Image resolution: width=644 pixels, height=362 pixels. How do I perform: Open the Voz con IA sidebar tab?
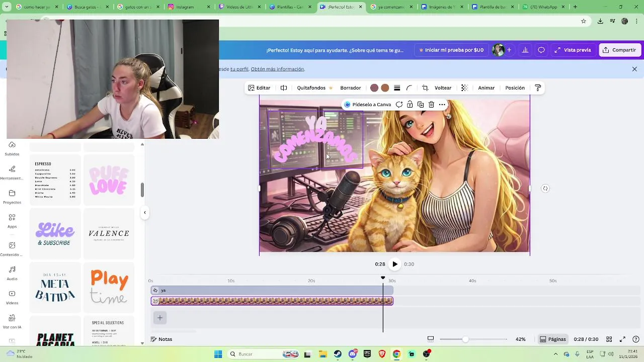12,322
